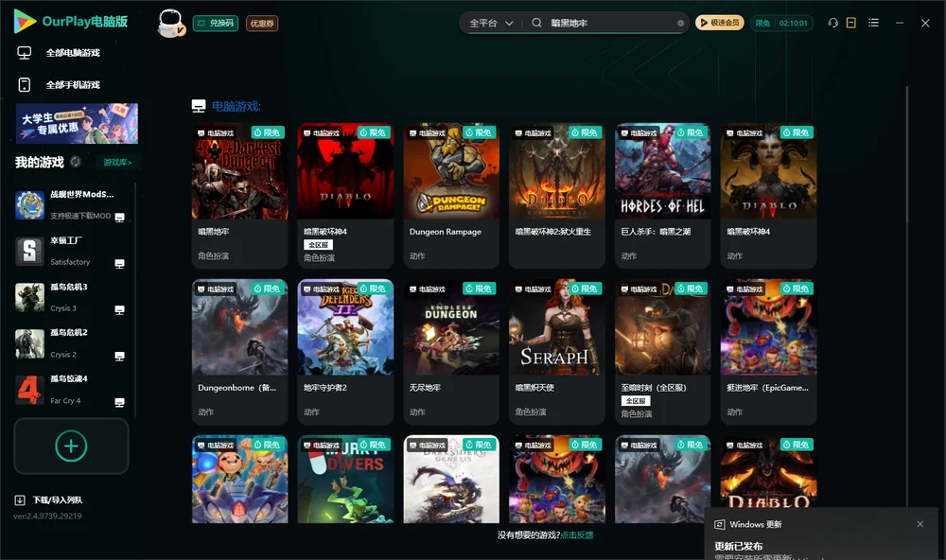Open the Dungeon Defenders II card
The image size is (946, 560).
[345, 352]
